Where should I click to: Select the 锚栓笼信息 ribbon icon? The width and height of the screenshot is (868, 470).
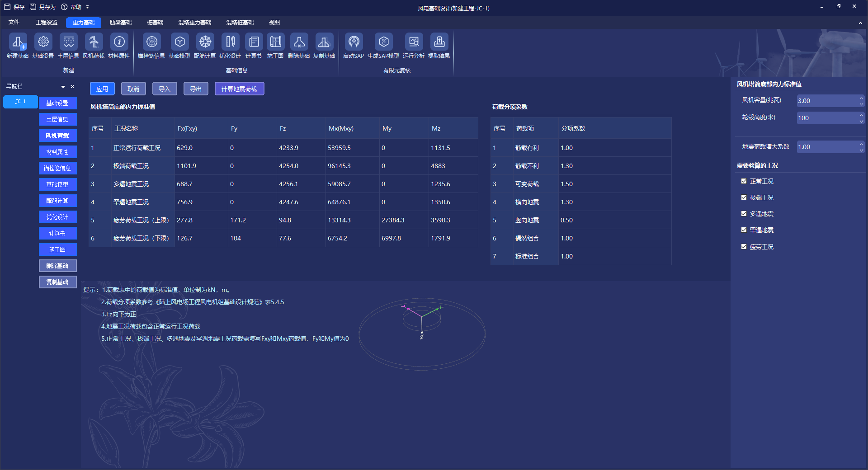click(x=151, y=42)
